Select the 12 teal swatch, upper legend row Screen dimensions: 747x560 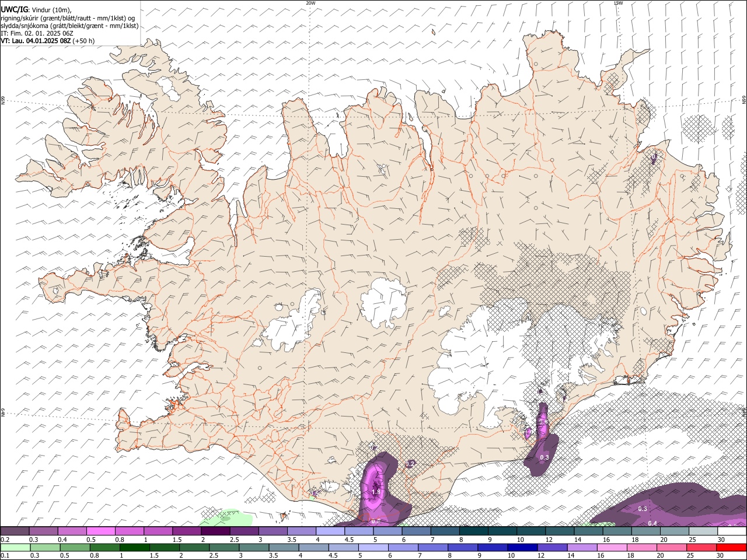tap(560, 531)
